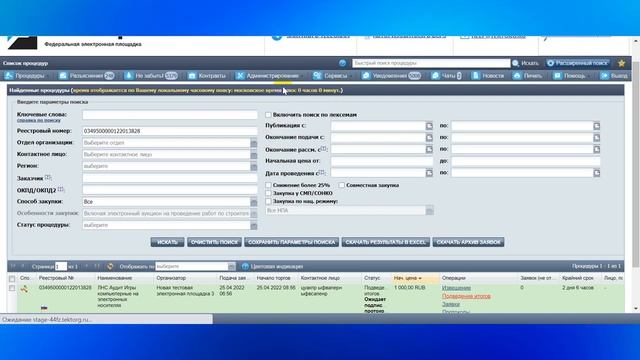Click СОХРАНИТЬ ПАРАМЕТРЫ ПОИСКА button
The height and width of the screenshot is (360, 640).
point(291,242)
